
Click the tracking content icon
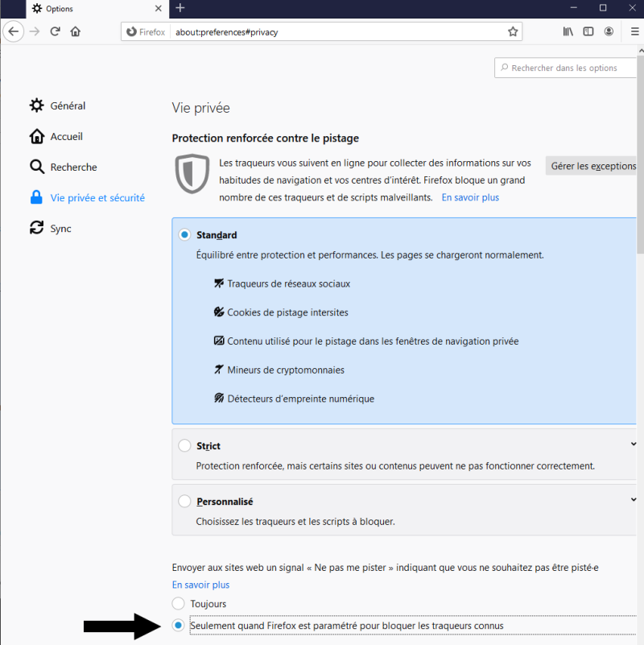[x=219, y=341]
